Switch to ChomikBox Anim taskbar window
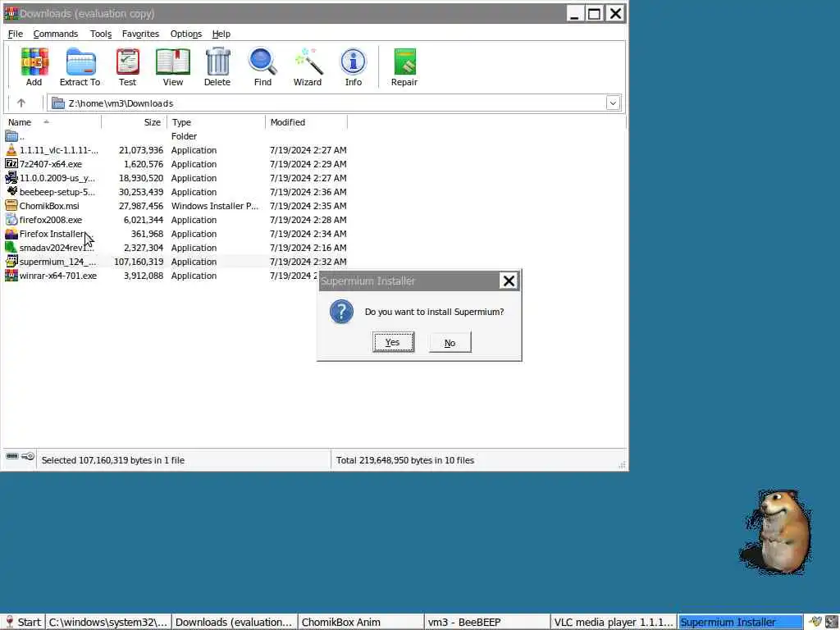The width and height of the screenshot is (840, 630). pos(361,622)
